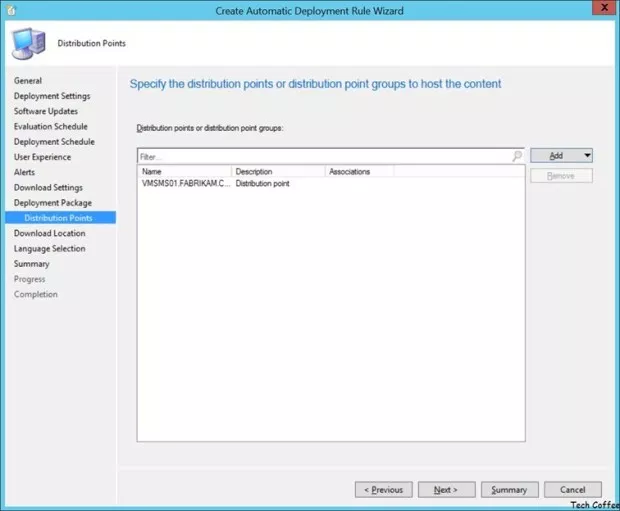This screenshot has width=620, height=511.
Task: Open the Add dropdown button
Action: point(561,156)
